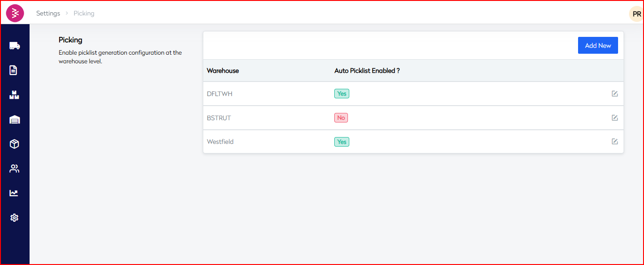Click the edit icon for BSTRUT row
644x265 pixels.
[614, 117]
